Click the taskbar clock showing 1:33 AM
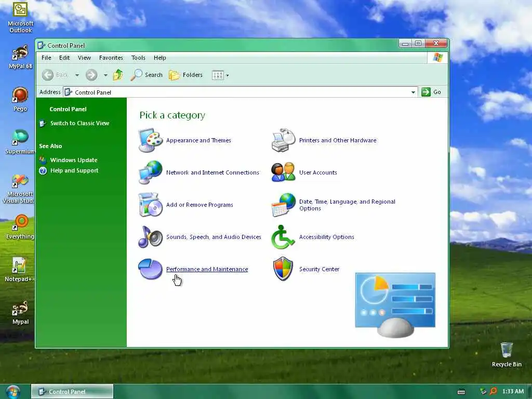Screen dimensions: 532x399 513,391
